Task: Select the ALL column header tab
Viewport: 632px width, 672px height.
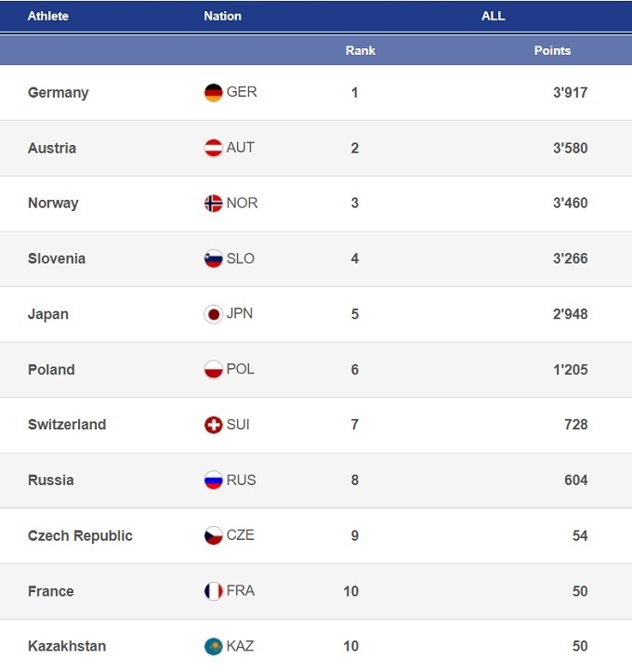Action: 493,16
